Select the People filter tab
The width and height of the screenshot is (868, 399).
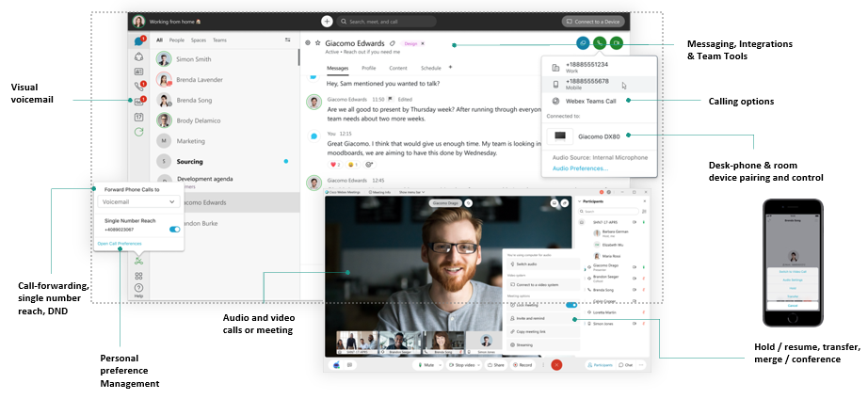click(177, 40)
